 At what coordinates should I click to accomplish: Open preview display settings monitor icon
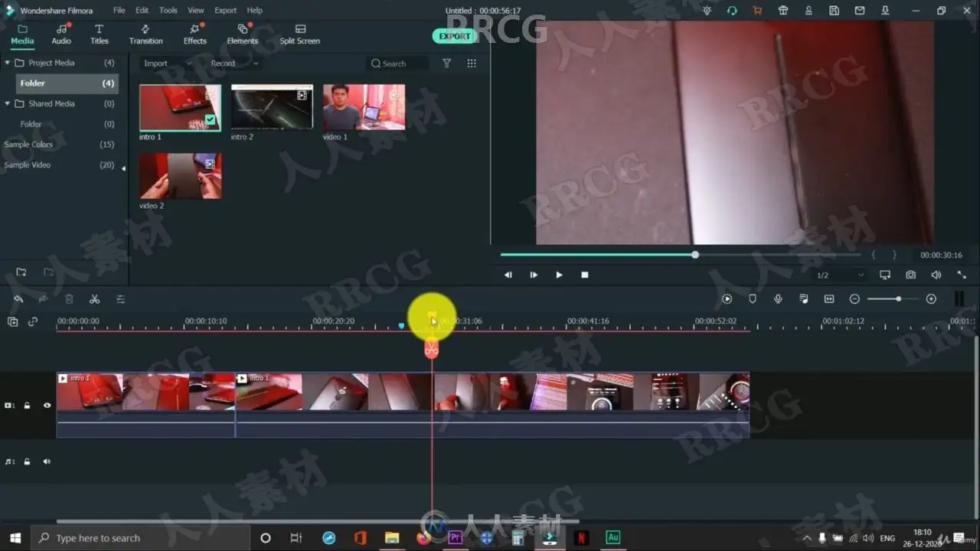pos(885,275)
